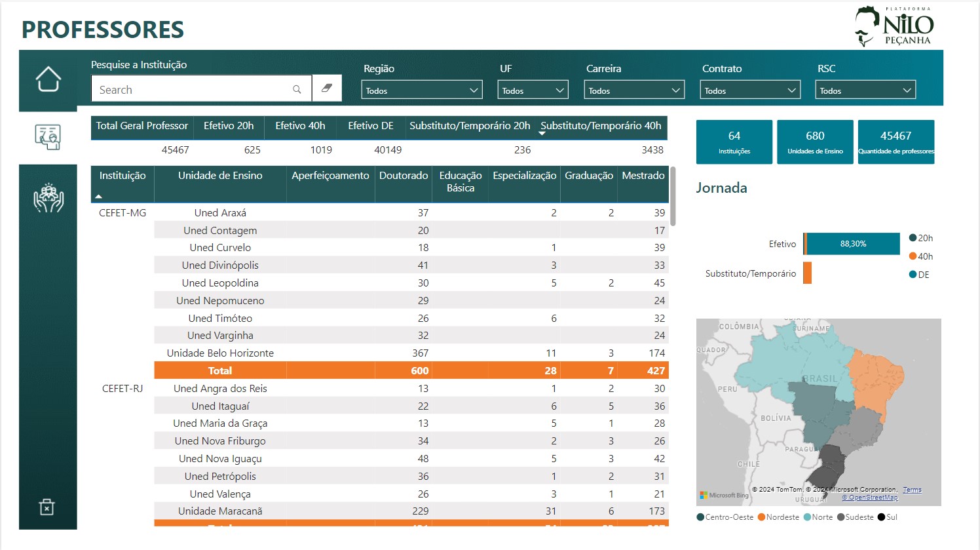
Task: Sort by Especialização column header
Action: pos(525,176)
